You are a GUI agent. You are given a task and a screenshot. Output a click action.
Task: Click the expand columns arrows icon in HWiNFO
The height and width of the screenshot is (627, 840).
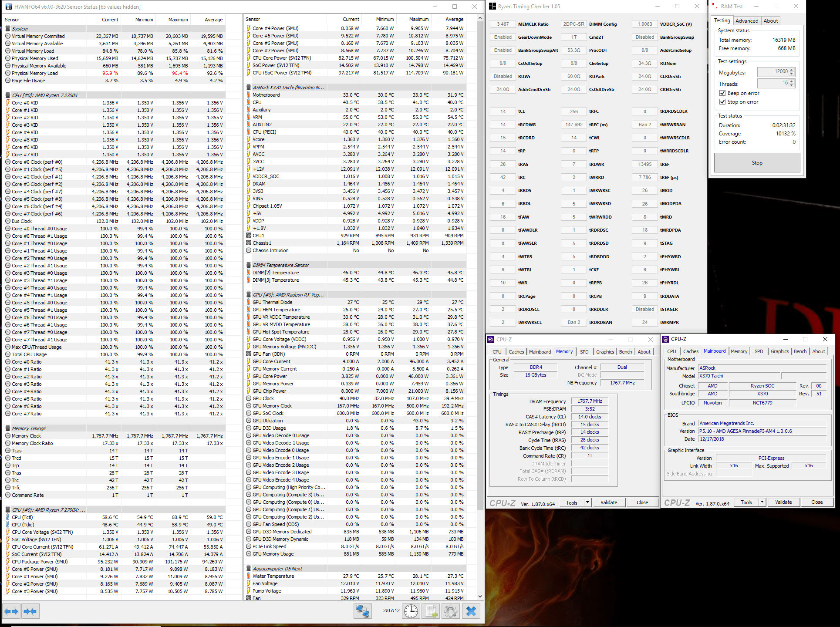pyautogui.click(x=12, y=611)
